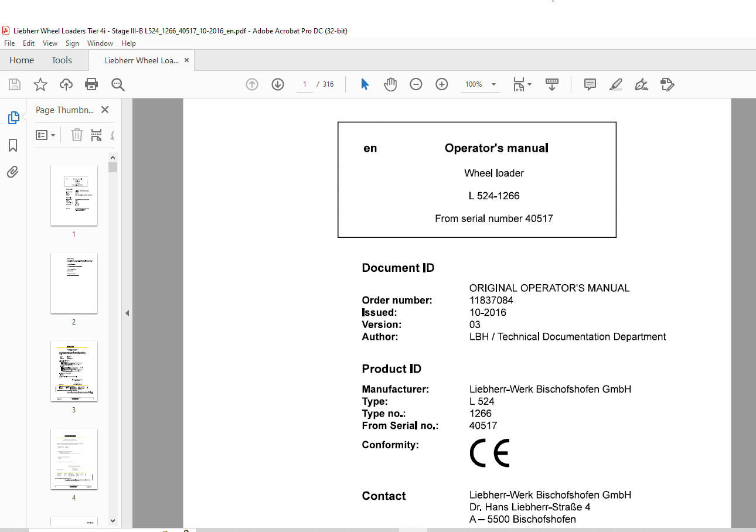Select page 3 thumbnail

(x=74, y=371)
